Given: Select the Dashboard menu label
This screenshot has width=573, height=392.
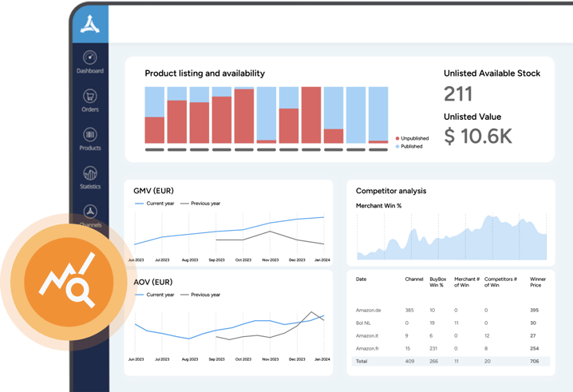Looking at the screenshot, I should 90,71.
